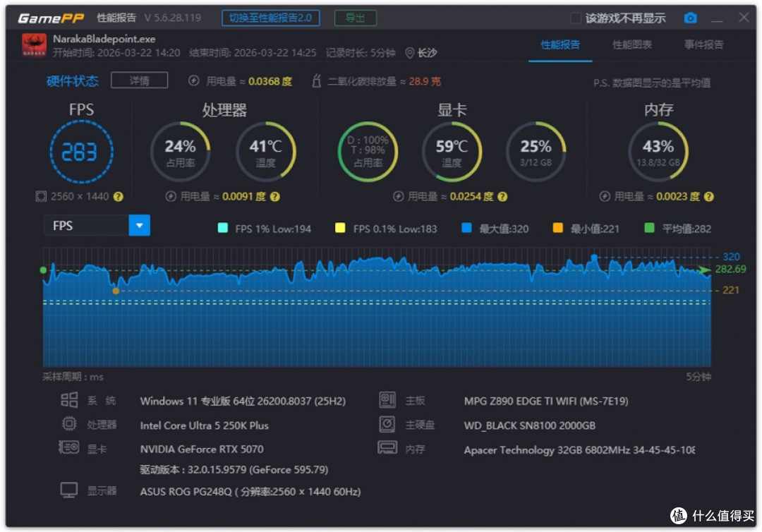Click the GPU D:100% T:98% usage gauge
Viewport: 762px width, 532px height.
point(368,152)
